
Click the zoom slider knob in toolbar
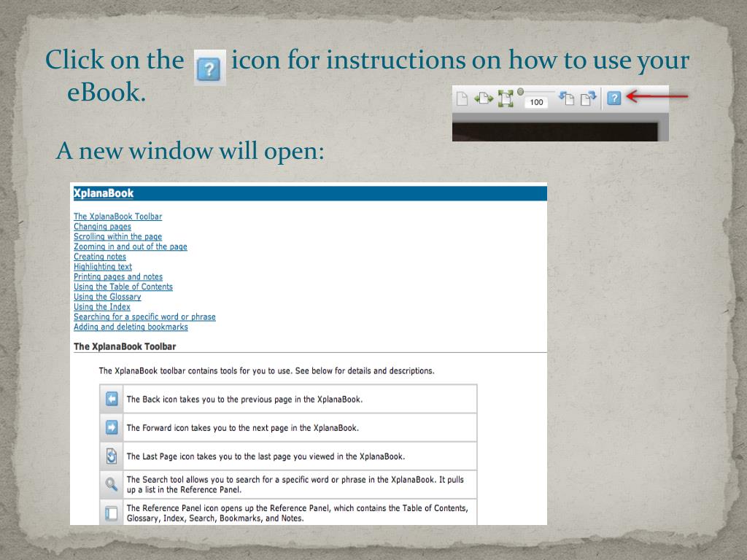(520, 91)
